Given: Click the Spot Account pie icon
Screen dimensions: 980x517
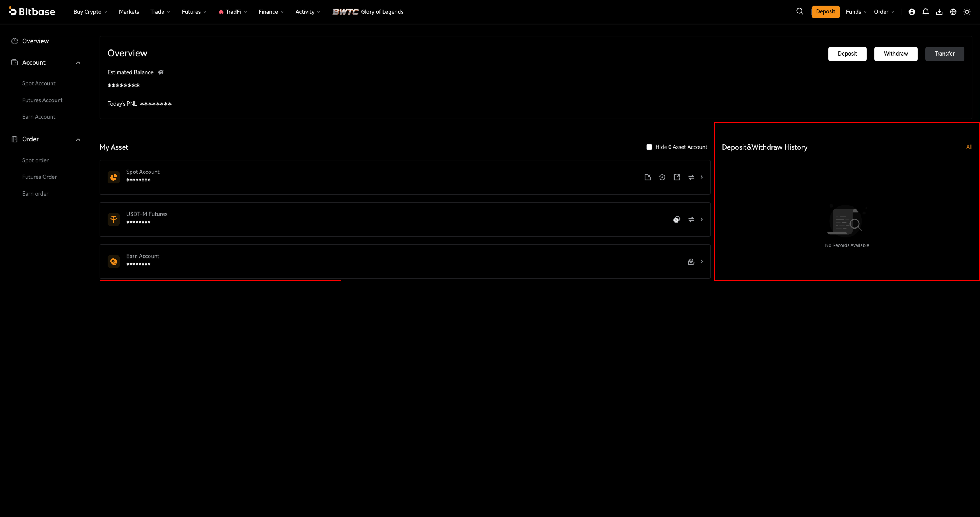Looking at the screenshot, I should (114, 177).
